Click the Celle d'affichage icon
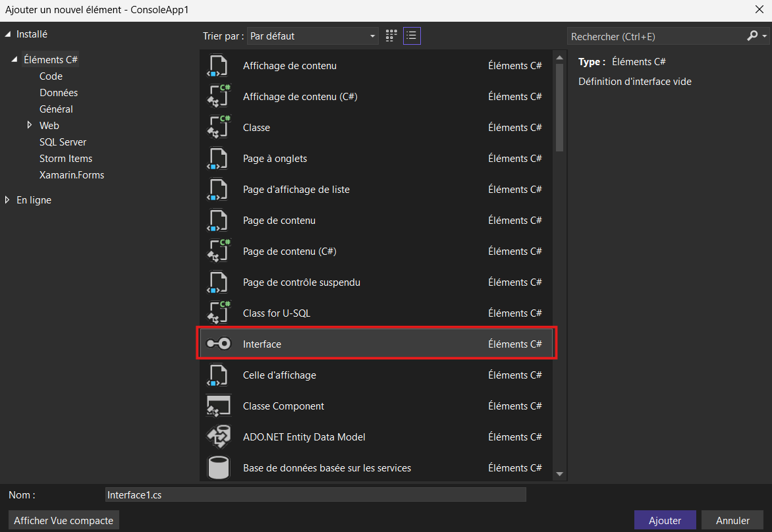The width and height of the screenshot is (772, 532). tap(218, 375)
